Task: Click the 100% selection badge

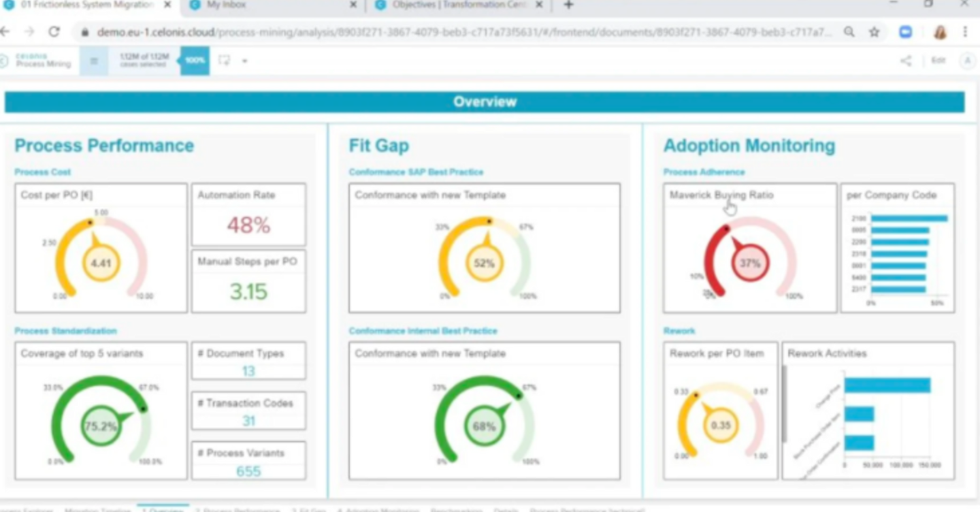Action: [195, 61]
